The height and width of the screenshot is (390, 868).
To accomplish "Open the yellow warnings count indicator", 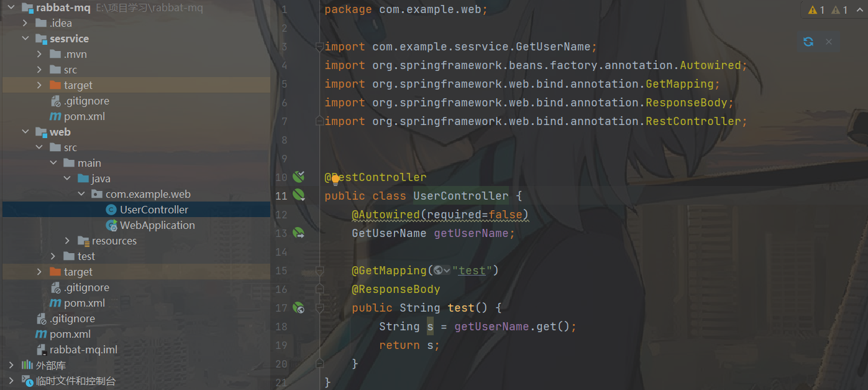I will tap(816, 10).
